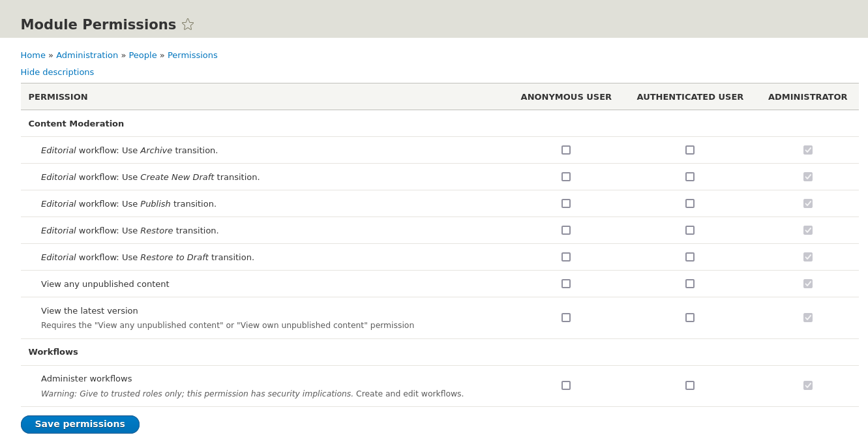Go to the People page
This screenshot has height=448, width=868.
point(143,55)
